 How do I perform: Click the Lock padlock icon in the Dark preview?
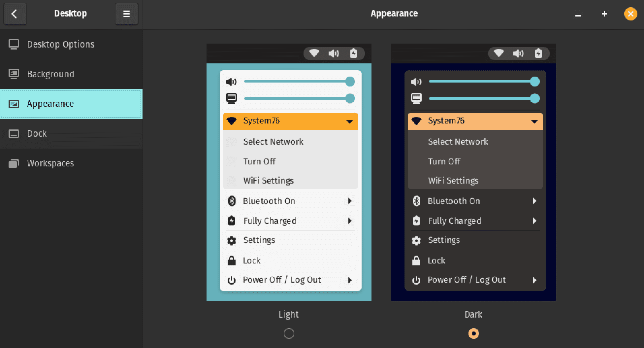416,260
